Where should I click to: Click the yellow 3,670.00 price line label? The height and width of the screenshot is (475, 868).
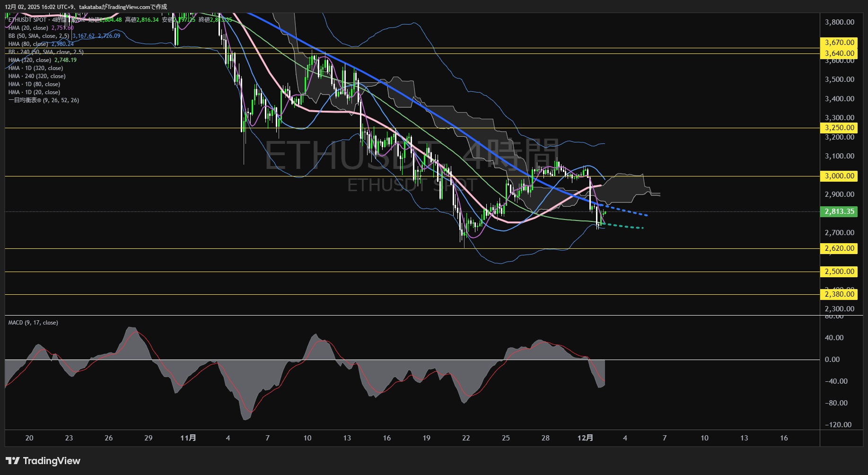[839, 43]
